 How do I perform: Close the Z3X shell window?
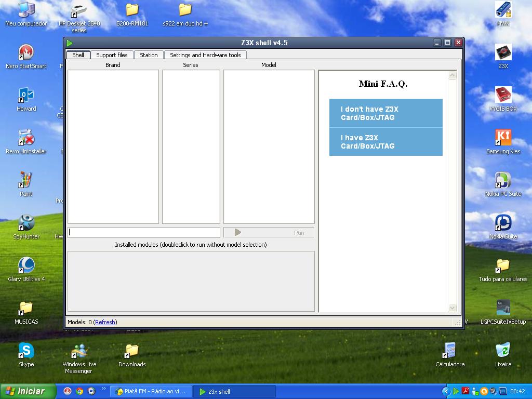[458, 43]
